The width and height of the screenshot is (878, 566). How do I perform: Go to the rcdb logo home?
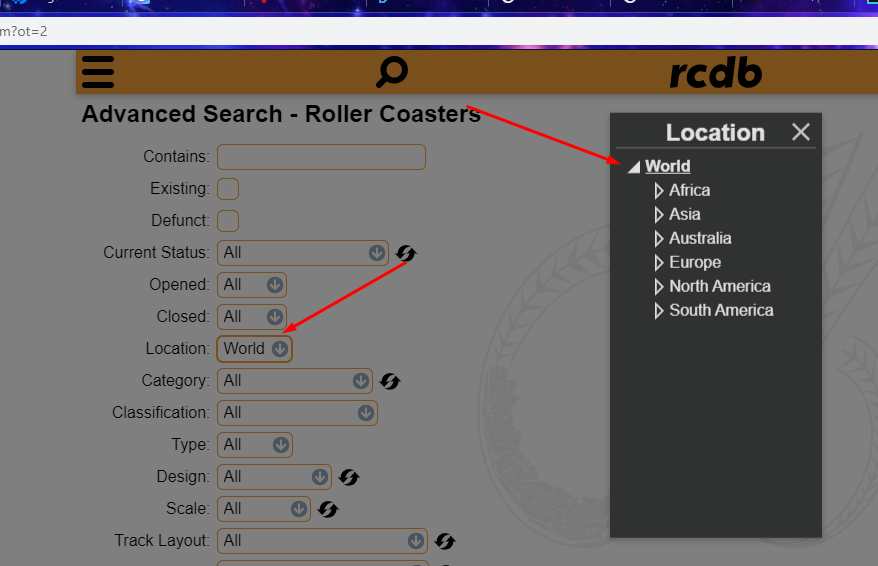point(716,73)
